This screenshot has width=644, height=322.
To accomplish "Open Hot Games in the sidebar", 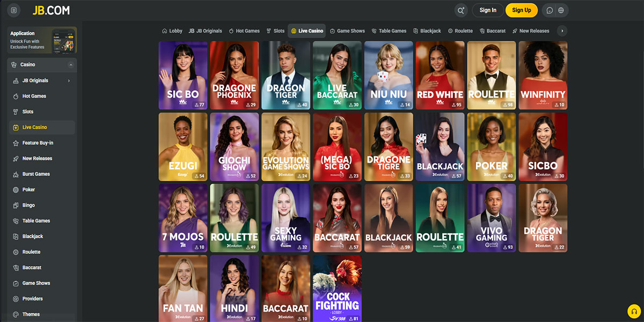I will coord(34,96).
